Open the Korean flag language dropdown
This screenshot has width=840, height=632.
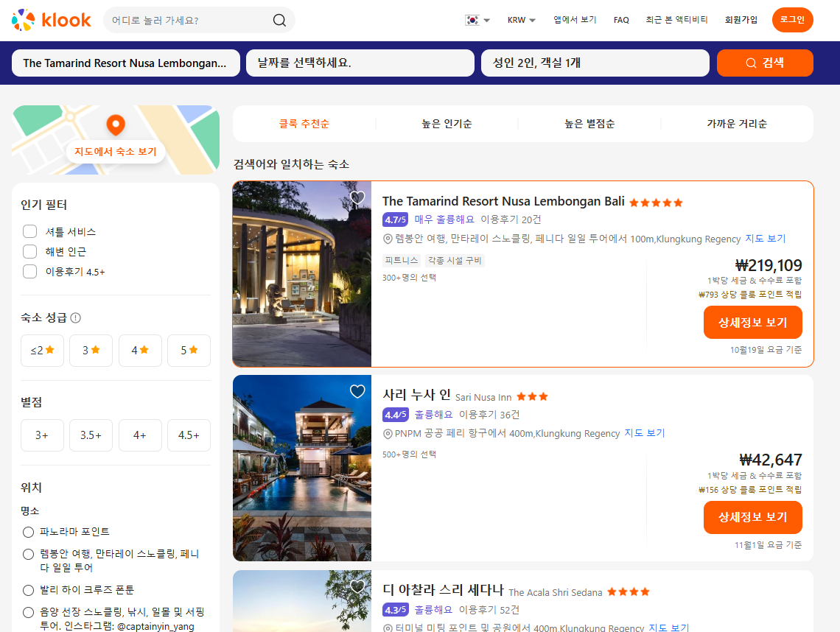pos(477,21)
